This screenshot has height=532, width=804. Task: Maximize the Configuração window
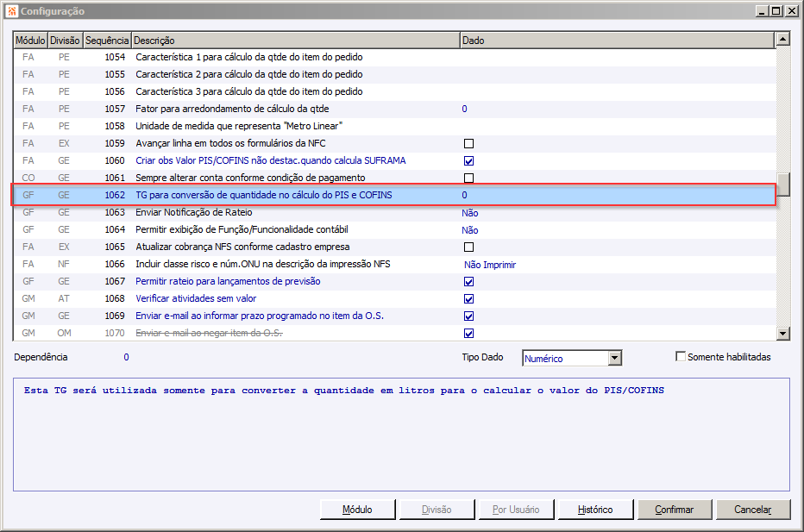(x=776, y=10)
